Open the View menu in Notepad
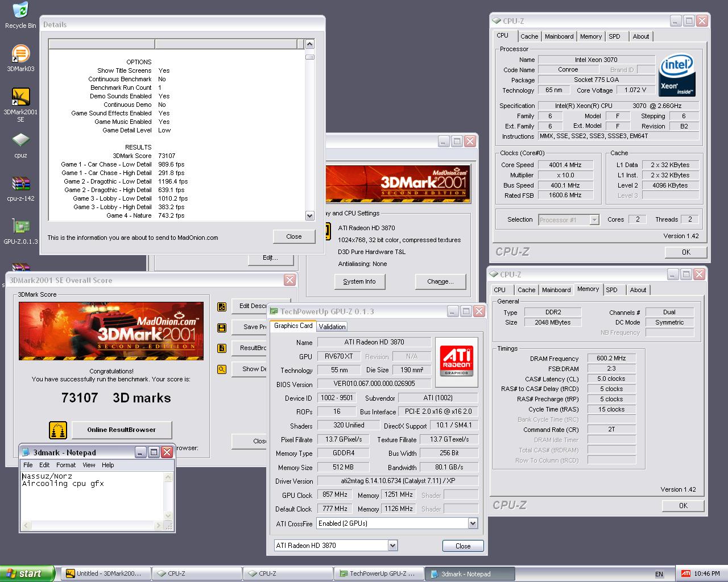The width and height of the screenshot is (728, 582). pyautogui.click(x=89, y=465)
